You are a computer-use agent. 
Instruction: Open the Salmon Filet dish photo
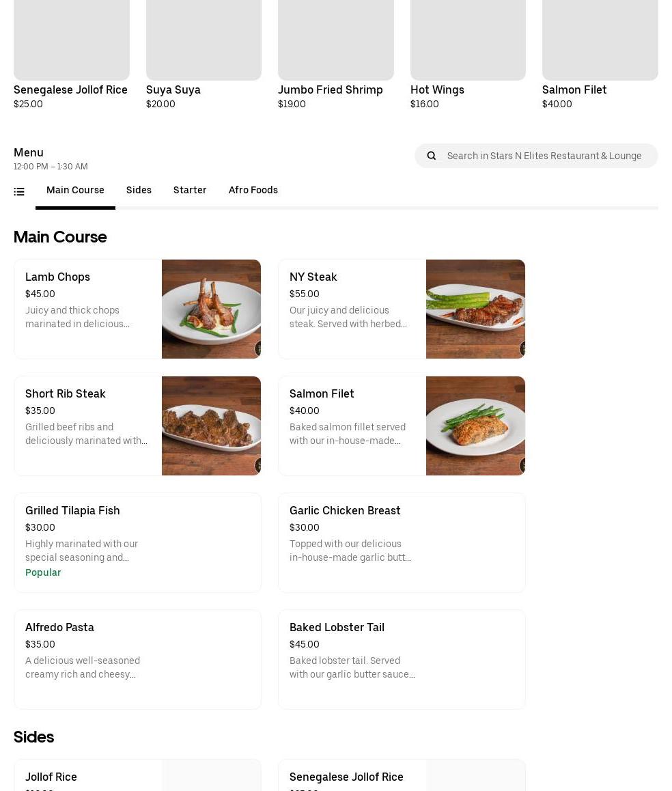tap(475, 426)
